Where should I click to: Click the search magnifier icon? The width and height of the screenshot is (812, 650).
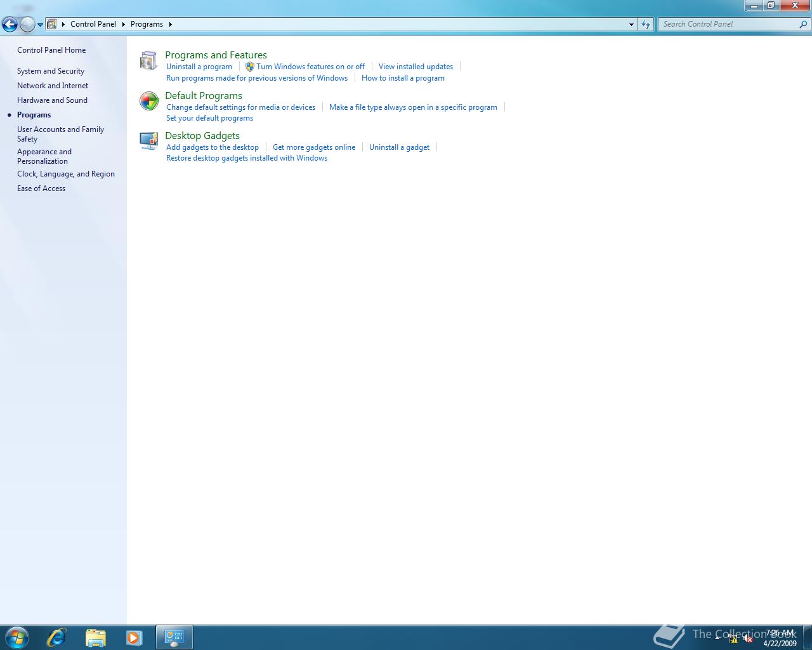[804, 24]
